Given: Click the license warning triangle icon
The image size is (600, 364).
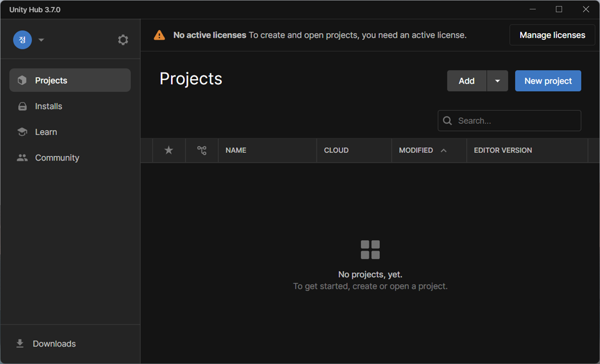Looking at the screenshot, I should coord(159,35).
